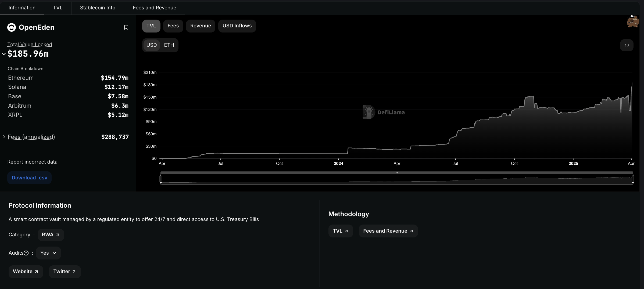Image resolution: width=644 pixels, height=289 pixels.
Task: Click the Total Value Locked label
Action: tap(30, 45)
